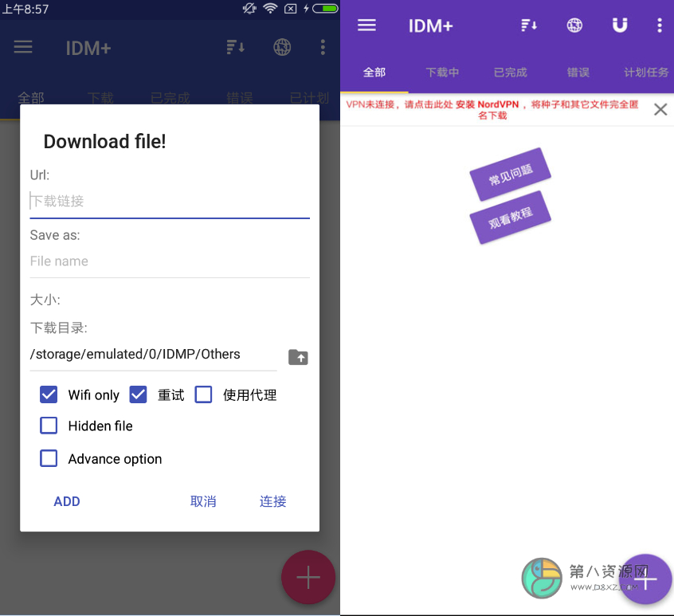Tap the IDM+ title in purple toolbar
The image size is (674, 616).
pyautogui.click(x=430, y=26)
